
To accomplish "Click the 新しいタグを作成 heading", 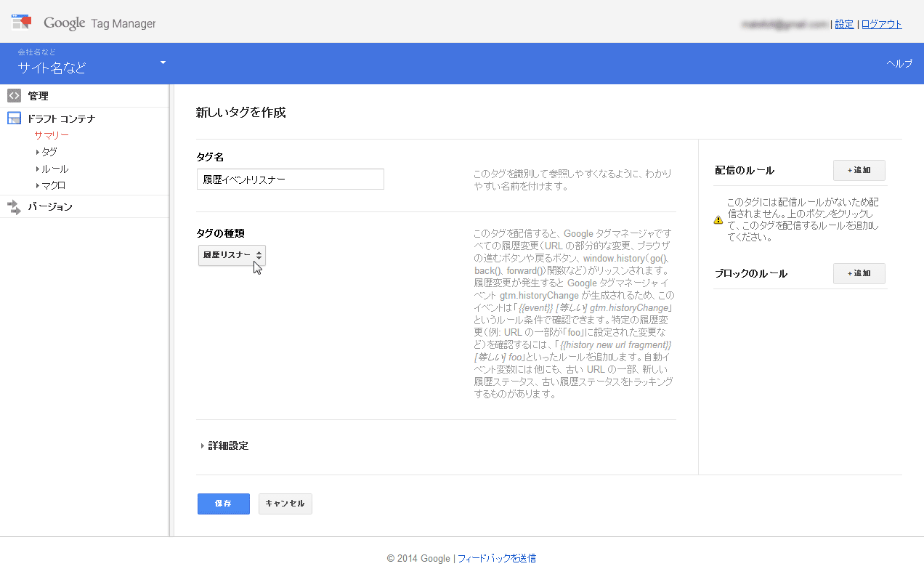I will point(241,113).
